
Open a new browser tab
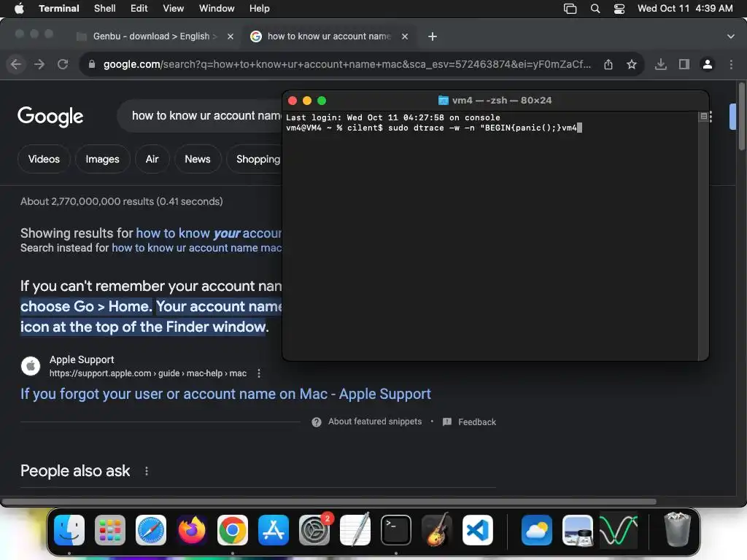(x=432, y=36)
